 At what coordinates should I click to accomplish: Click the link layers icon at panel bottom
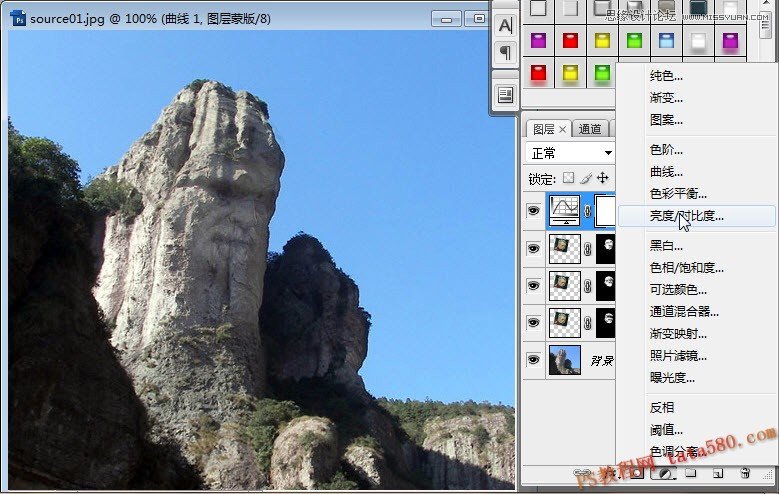(x=580, y=473)
